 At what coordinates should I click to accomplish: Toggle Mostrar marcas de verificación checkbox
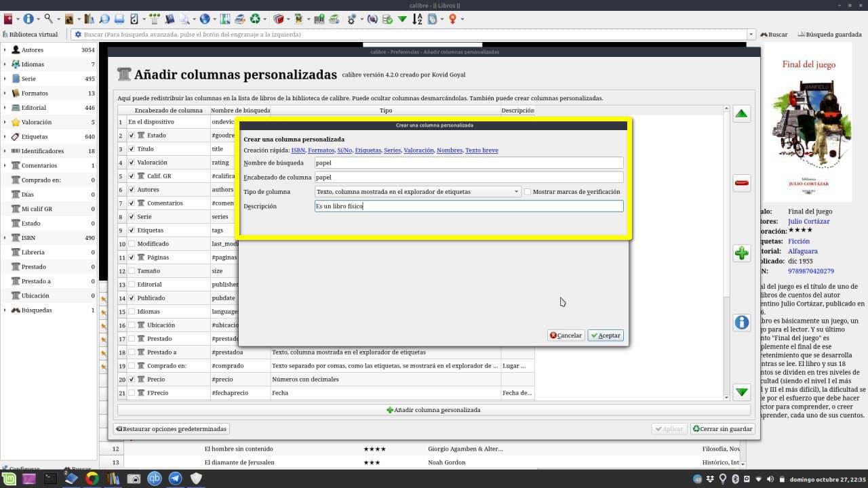[x=528, y=192]
